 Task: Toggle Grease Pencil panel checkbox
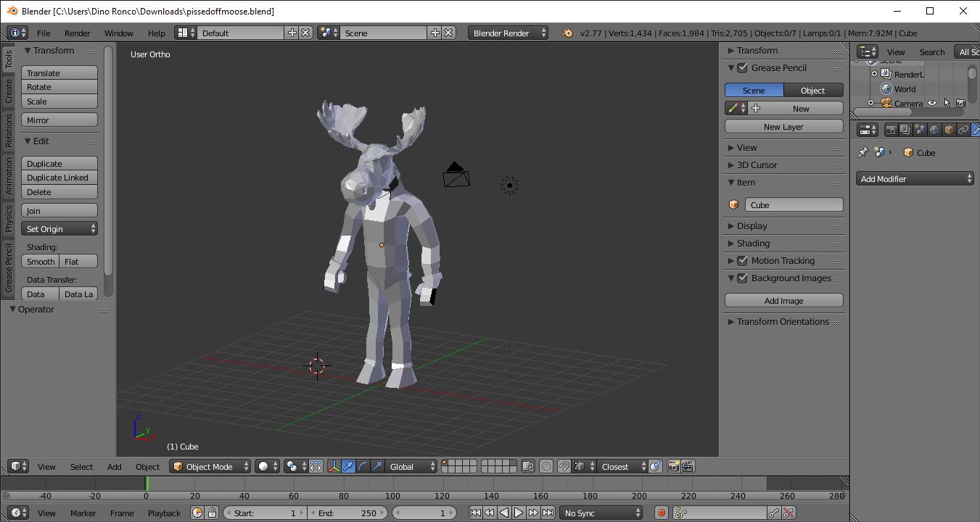pos(742,67)
